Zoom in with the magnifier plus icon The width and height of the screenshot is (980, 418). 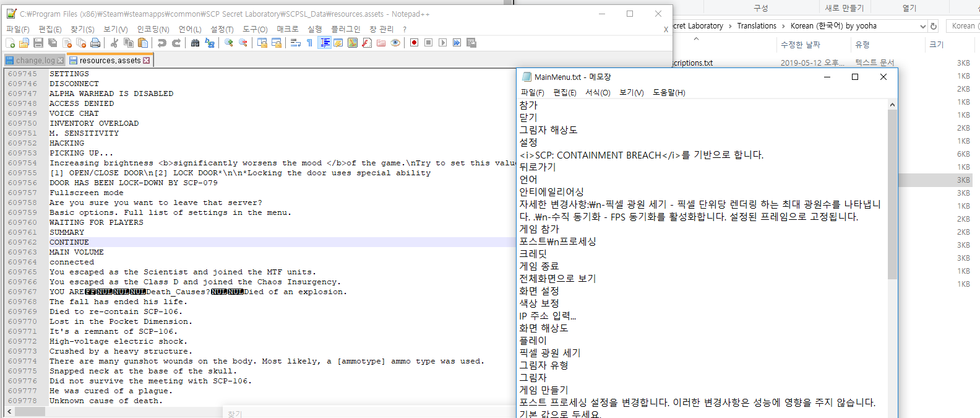[229, 43]
